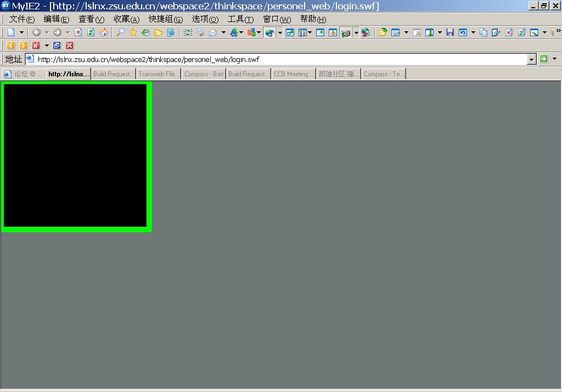Image resolution: width=562 pixels, height=392 pixels.
Task: Expand the address bar URL dropdown
Action: click(531, 59)
